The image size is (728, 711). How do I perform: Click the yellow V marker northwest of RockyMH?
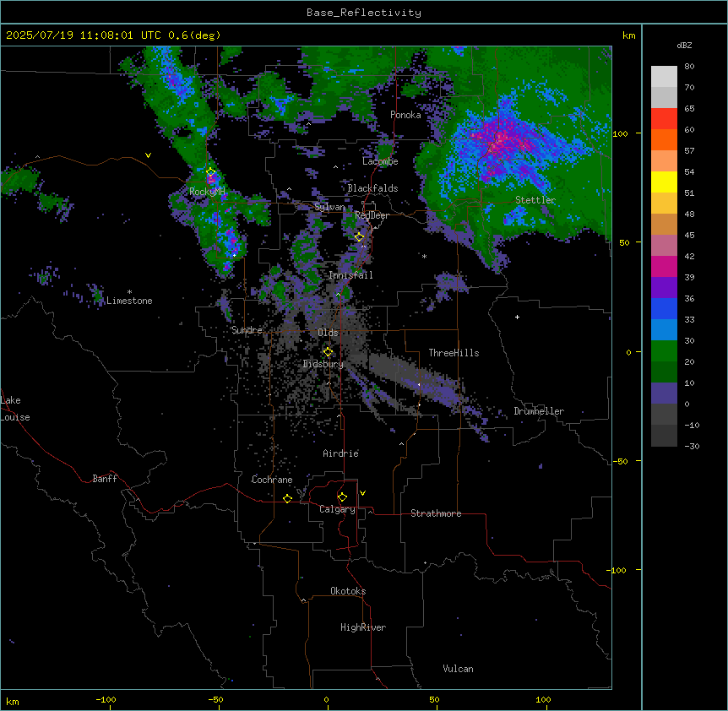pyautogui.click(x=148, y=155)
